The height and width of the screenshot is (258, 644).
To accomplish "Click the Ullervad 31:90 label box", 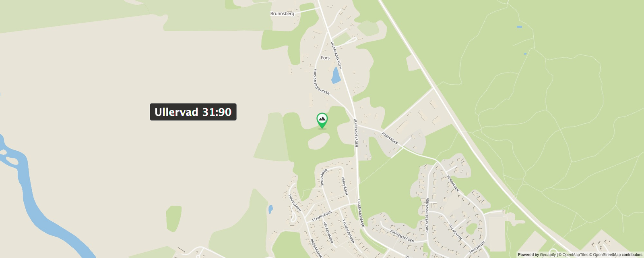I will (193, 112).
